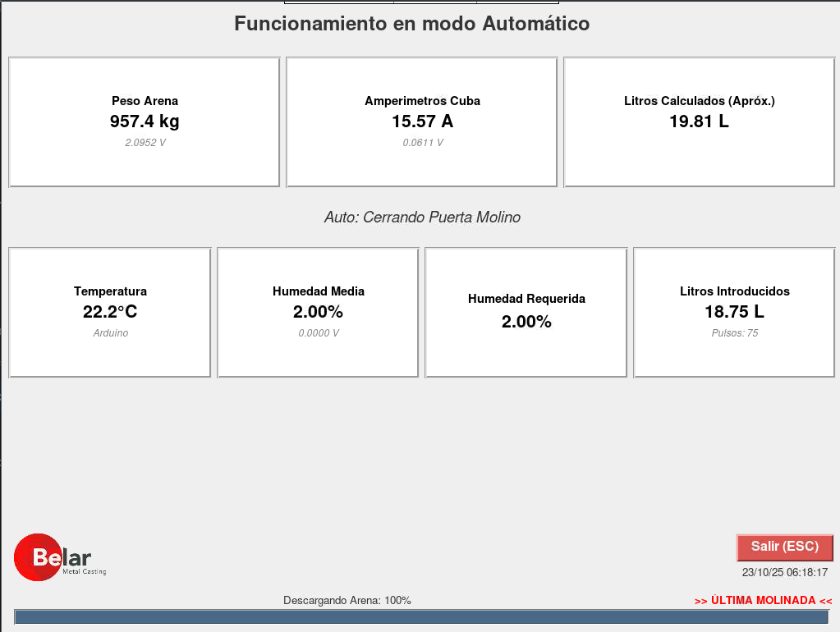
Task: Click the Arduino source label
Action: (x=110, y=333)
